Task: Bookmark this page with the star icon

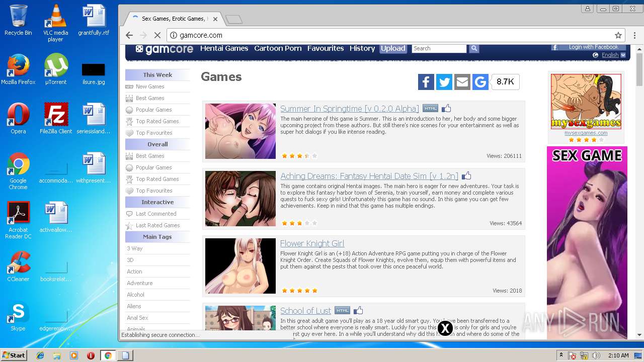Action: click(618, 35)
